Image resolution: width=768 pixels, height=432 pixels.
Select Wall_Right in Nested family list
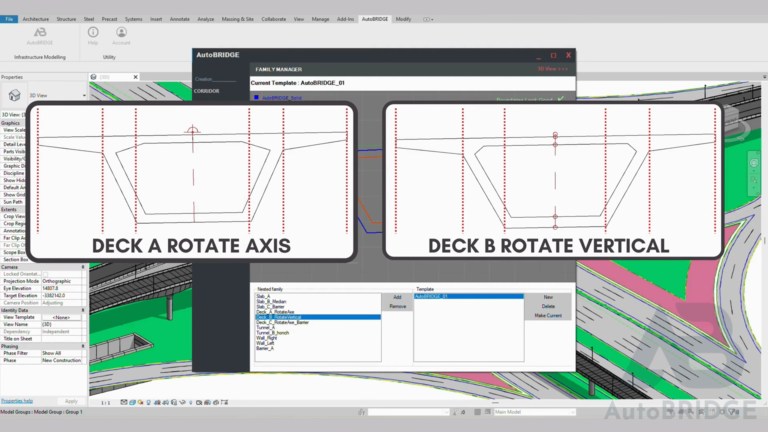click(x=266, y=338)
